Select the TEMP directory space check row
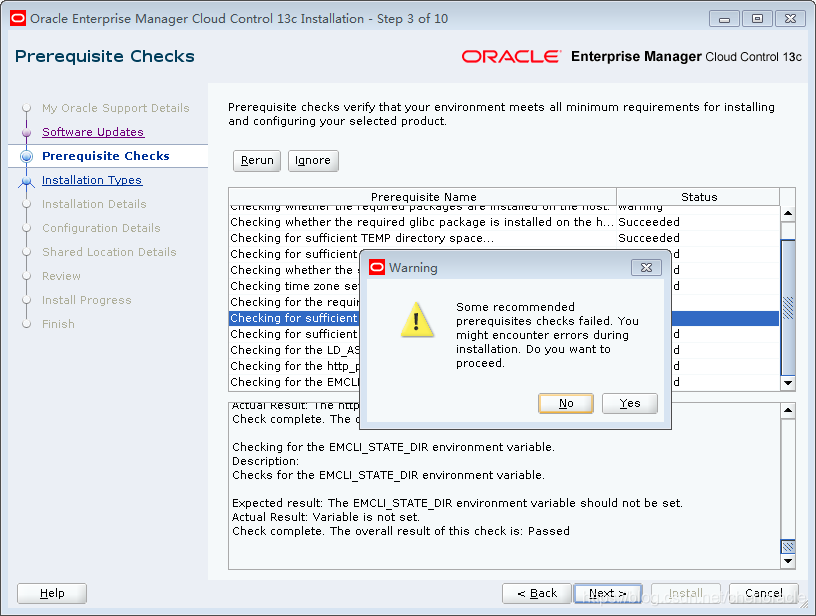The width and height of the screenshot is (816, 616). coord(504,238)
